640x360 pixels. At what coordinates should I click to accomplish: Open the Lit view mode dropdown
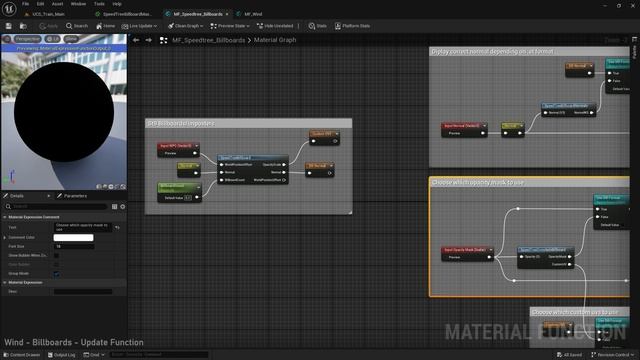[x=52, y=39]
